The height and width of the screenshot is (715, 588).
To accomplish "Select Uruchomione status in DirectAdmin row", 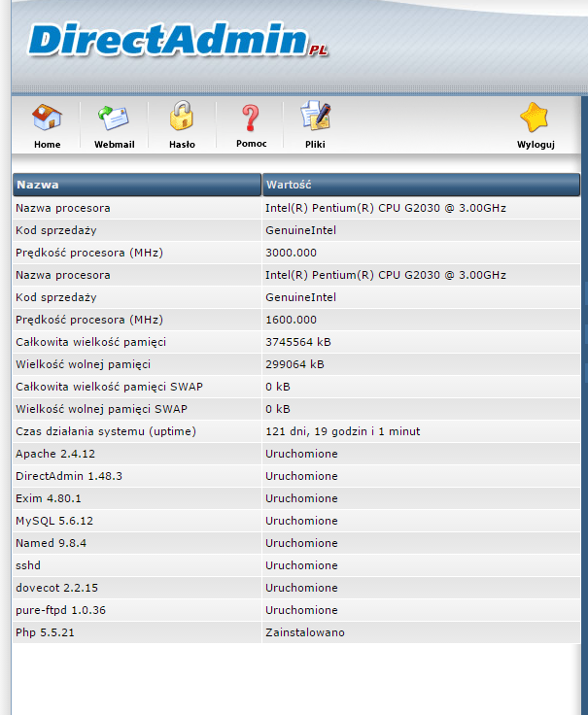I will (x=301, y=476).
